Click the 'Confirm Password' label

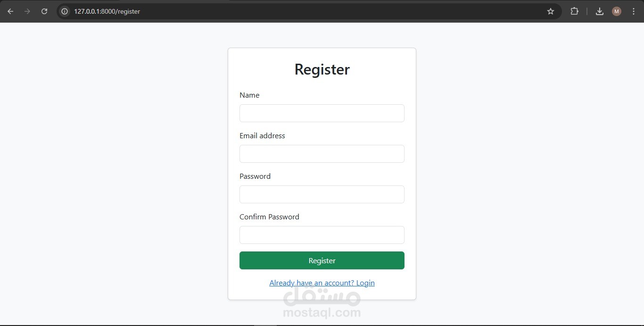269,217
